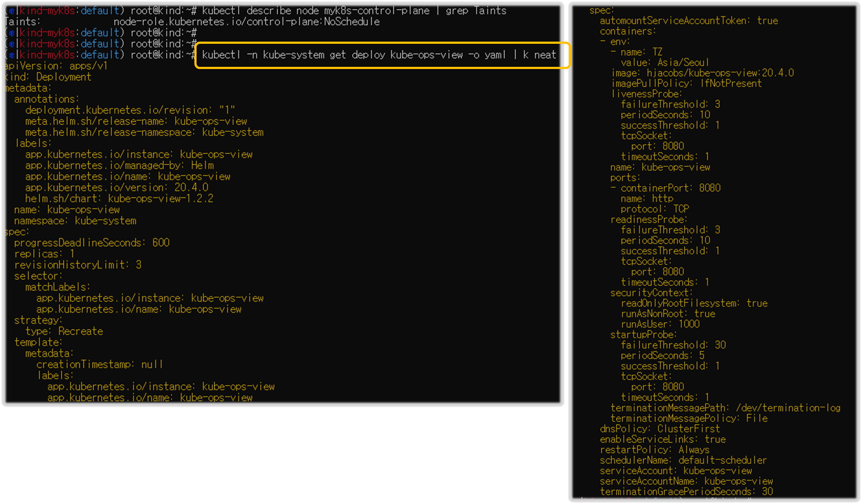Click the kube-ps1 icon on first prompt line
This screenshot has width=862, height=504.
click(12, 11)
